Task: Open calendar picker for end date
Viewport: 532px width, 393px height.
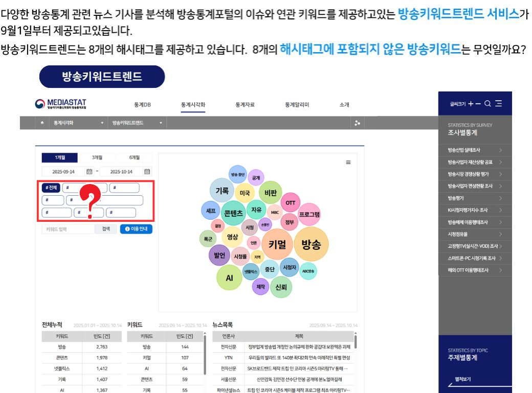Action: 147,172
